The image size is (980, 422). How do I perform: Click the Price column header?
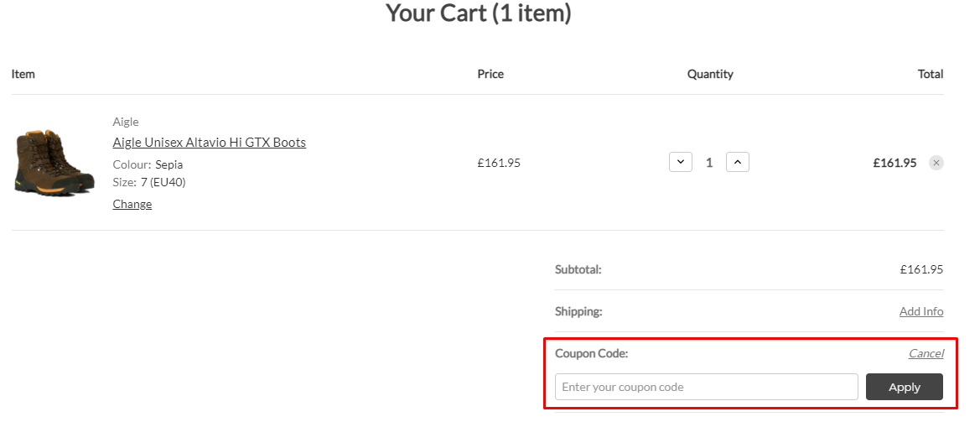click(x=490, y=74)
